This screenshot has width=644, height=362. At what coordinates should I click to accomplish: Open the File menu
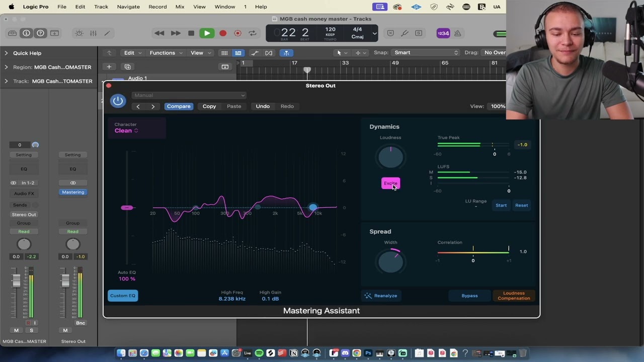(x=62, y=7)
